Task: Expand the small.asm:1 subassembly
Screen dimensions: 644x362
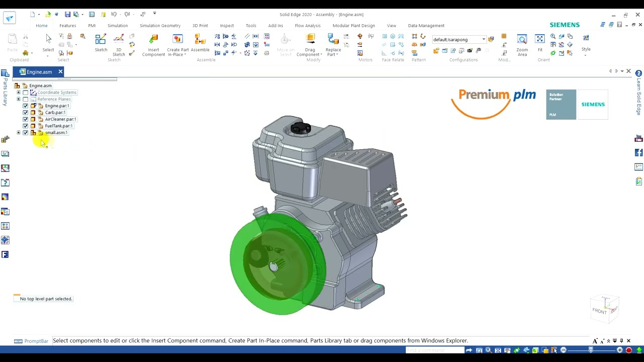Action: tap(19, 133)
